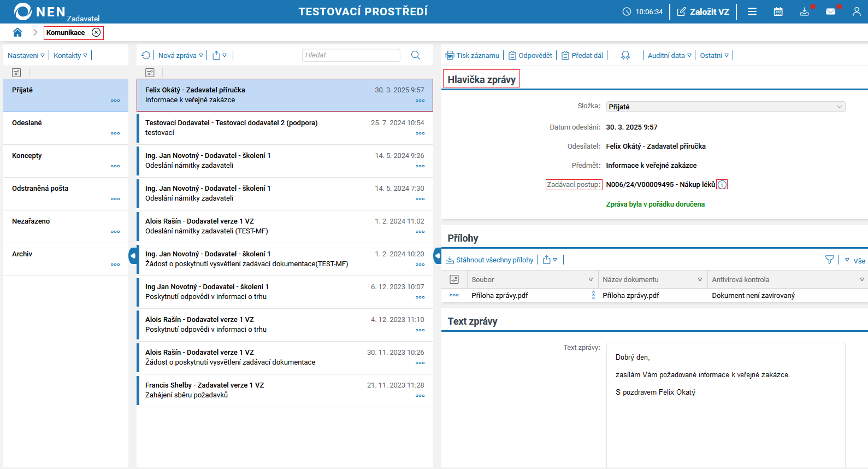
Task: Open the Složka combo box
Action: [x=725, y=107]
